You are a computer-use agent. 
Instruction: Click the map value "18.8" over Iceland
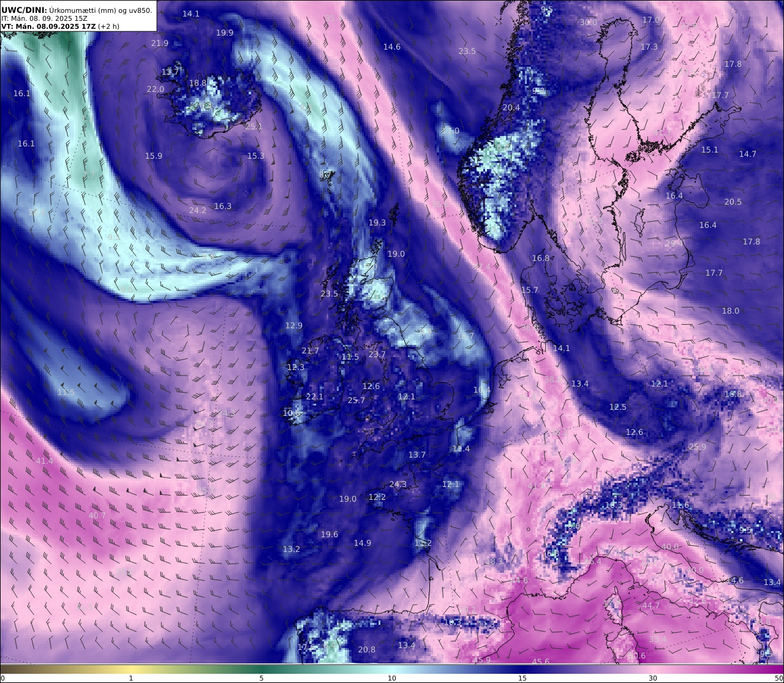pyautogui.click(x=198, y=83)
